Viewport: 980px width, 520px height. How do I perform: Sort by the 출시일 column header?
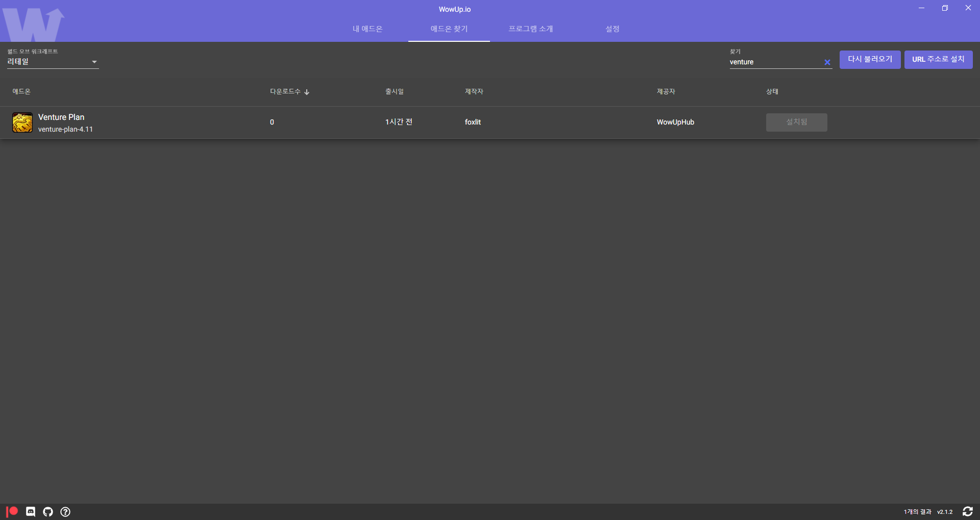click(x=394, y=91)
